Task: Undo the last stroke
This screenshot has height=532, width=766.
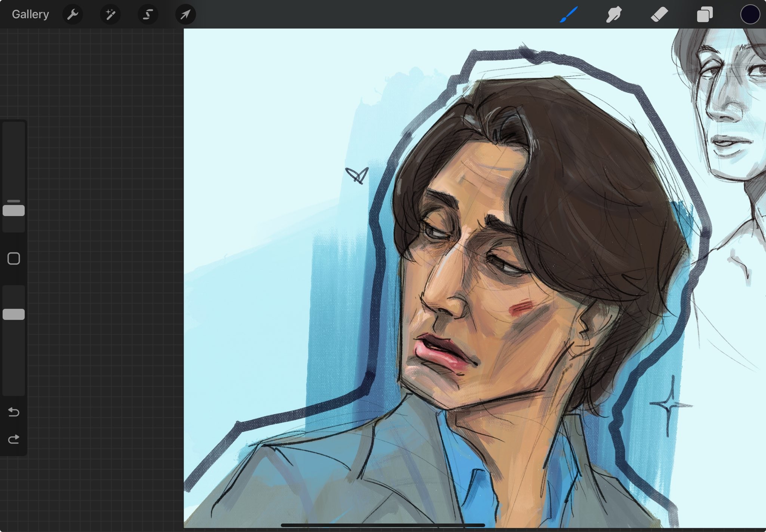Action: coord(14,412)
